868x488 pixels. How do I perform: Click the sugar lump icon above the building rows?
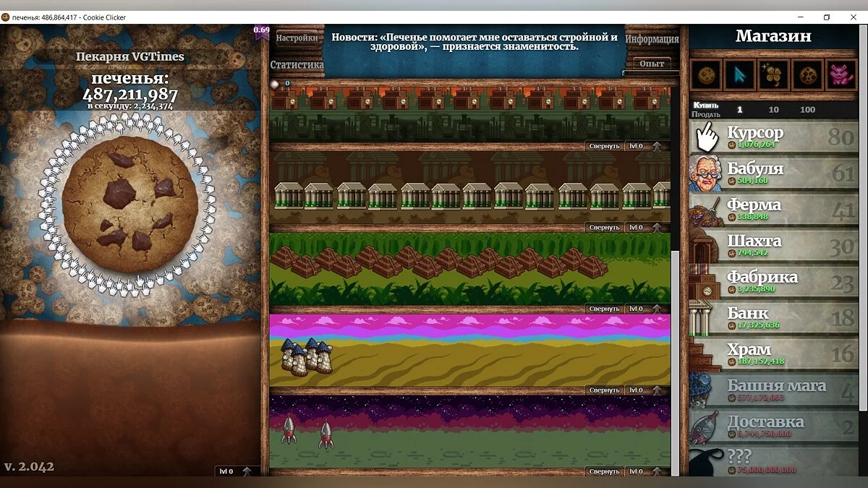(x=275, y=84)
